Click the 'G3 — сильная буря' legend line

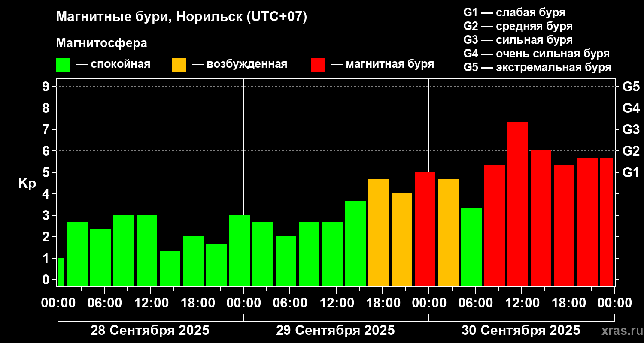(x=518, y=40)
